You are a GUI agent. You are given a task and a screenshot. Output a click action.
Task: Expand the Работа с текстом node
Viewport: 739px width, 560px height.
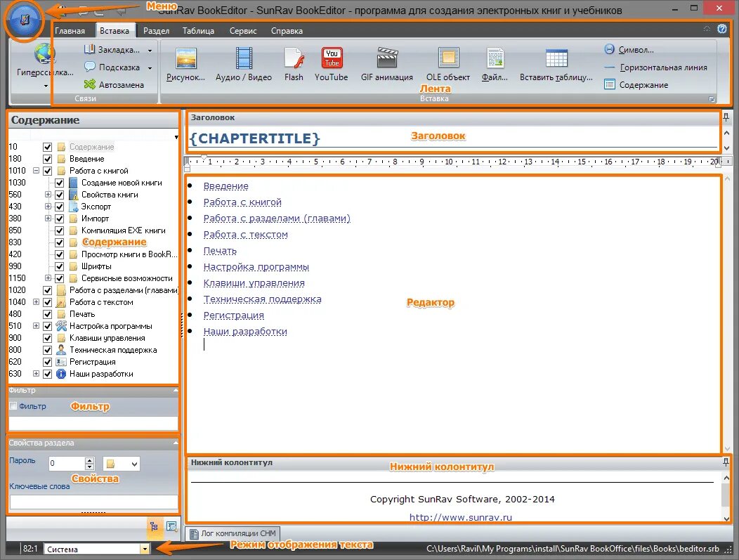pos(36,302)
